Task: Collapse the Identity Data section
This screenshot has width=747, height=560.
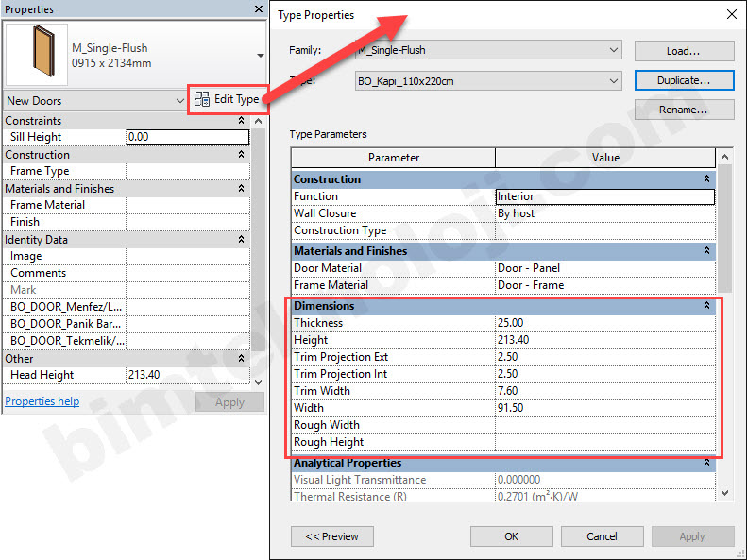Action: [242, 240]
